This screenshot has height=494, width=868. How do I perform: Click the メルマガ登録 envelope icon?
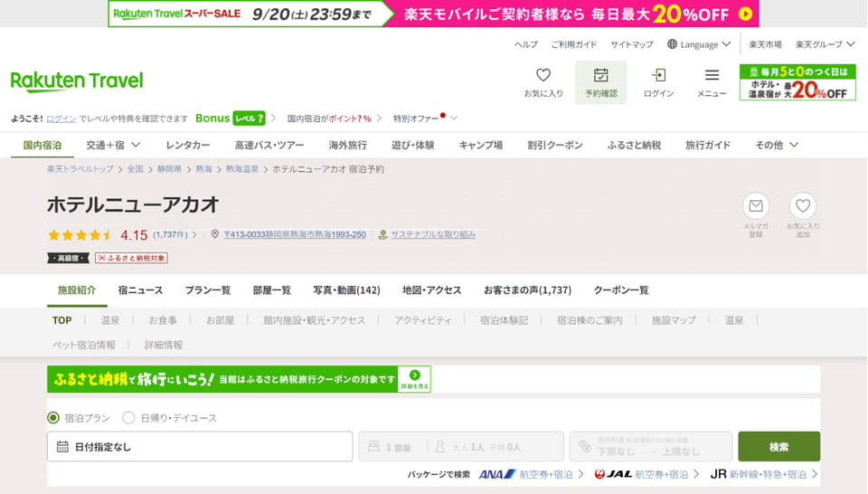[x=756, y=206]
